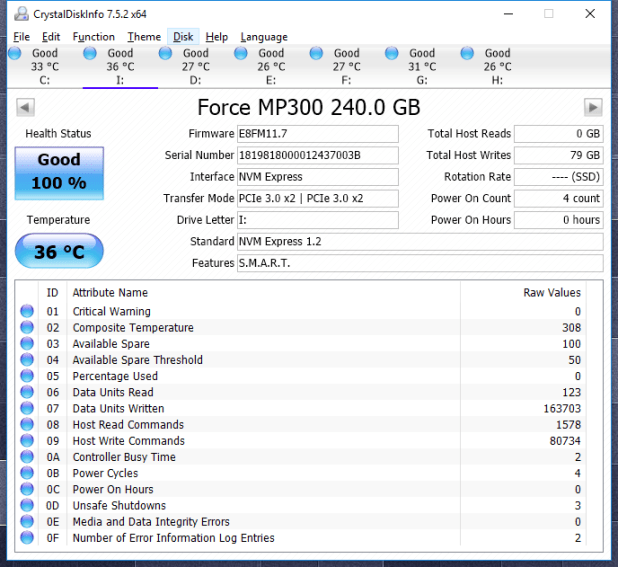Click the Total Host Reads value 0 GB
Screen dimensions: 618x567
pyautogui.click(x=558, y=134)
